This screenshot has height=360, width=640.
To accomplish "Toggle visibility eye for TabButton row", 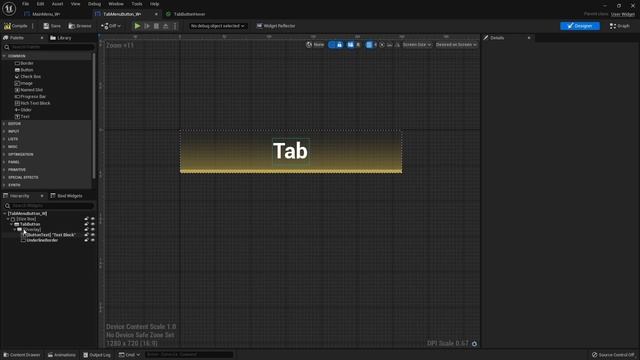I will 93,224.
